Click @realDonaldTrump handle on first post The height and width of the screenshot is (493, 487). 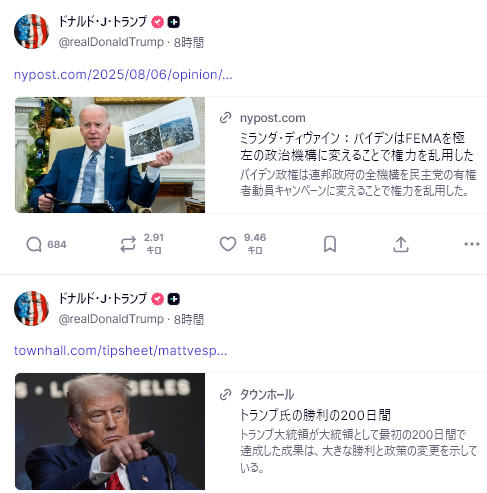pyautogui.click(x=111, y=42)
